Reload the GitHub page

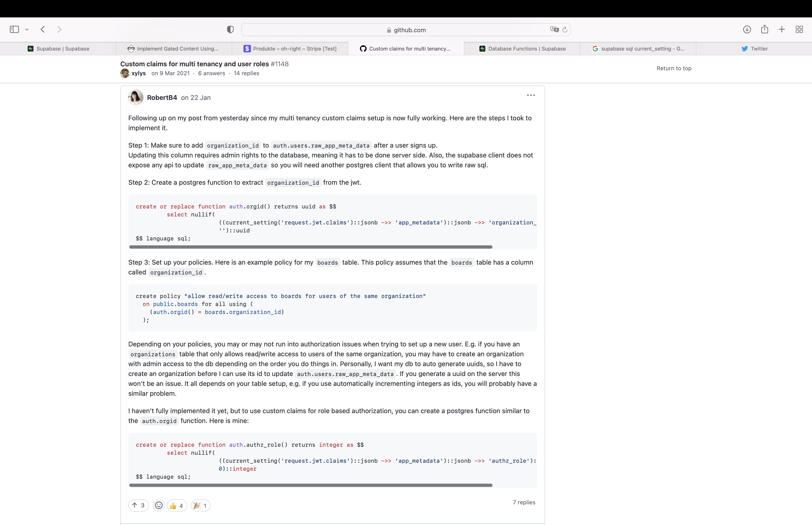[x=565, y=30]
